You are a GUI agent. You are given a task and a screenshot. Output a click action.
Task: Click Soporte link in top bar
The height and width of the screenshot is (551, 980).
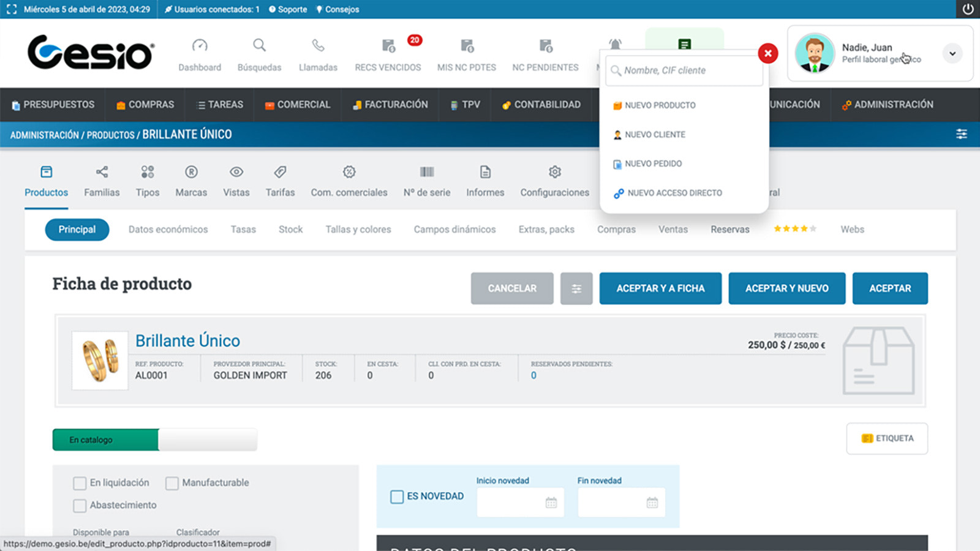[x=288, y=9]
